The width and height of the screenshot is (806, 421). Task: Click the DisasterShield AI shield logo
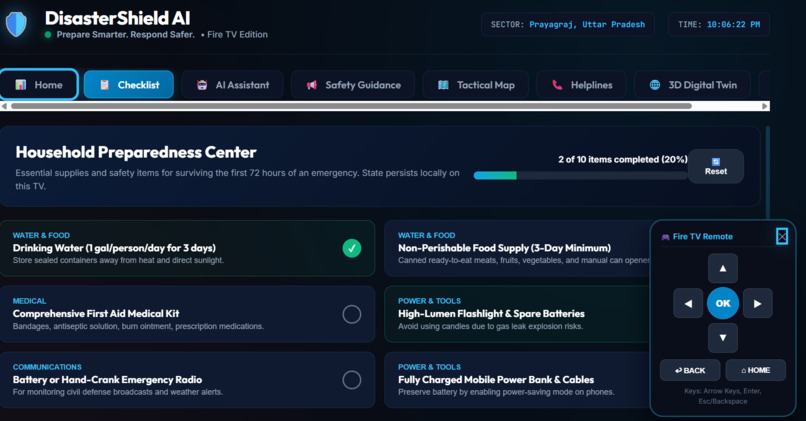click(16, 24)
